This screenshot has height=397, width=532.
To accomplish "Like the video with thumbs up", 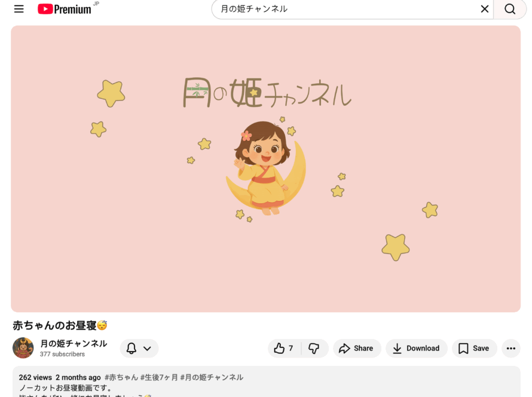I will 285,348.
